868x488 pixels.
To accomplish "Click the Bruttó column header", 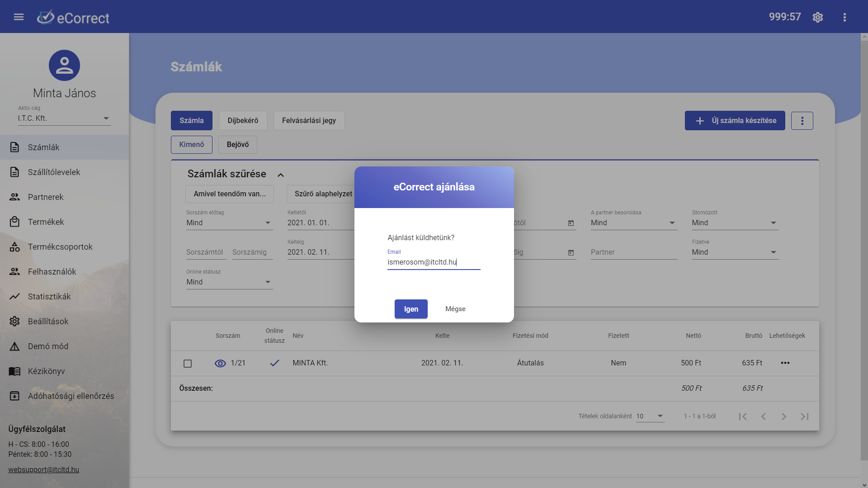I will click(x=753, y=336).
